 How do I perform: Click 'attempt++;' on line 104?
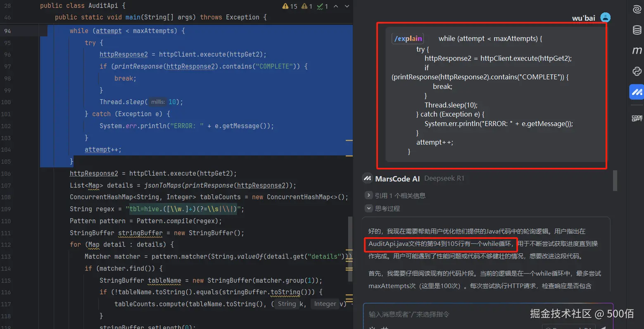click(103, 150)
